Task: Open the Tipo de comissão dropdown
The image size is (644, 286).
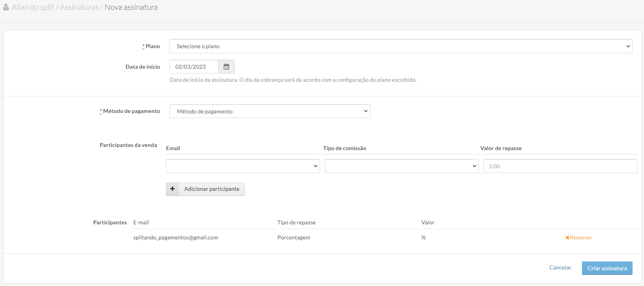Action: pos(401,166)
